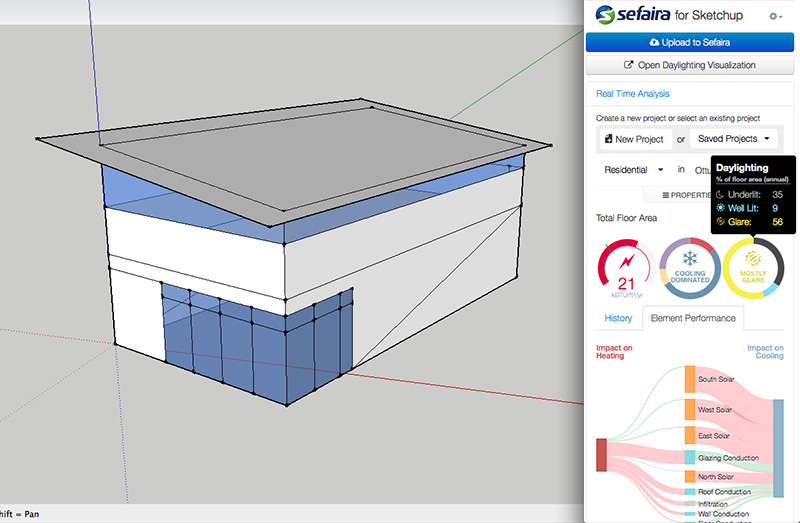Switch to the History tab
Screen dimensions: 800x523
point(618,318)
